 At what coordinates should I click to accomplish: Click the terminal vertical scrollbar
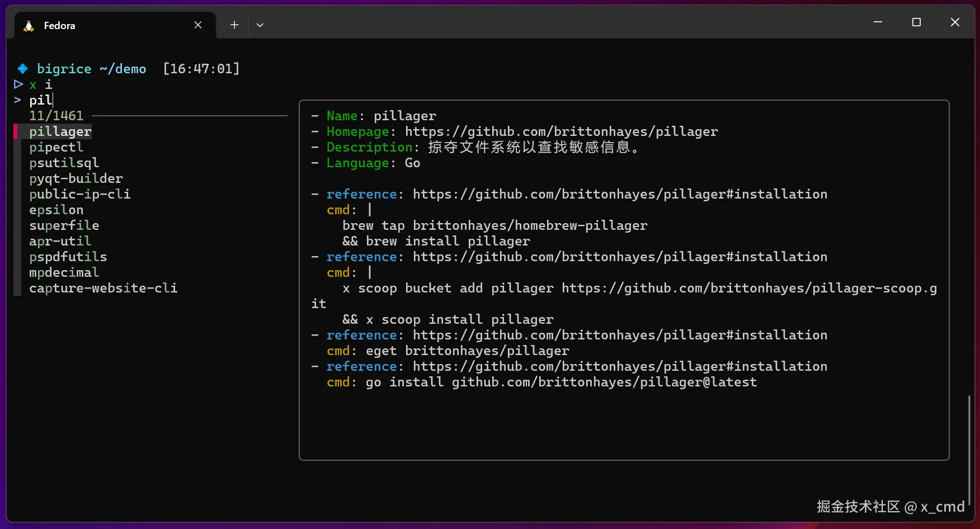(x=969, y=450)
